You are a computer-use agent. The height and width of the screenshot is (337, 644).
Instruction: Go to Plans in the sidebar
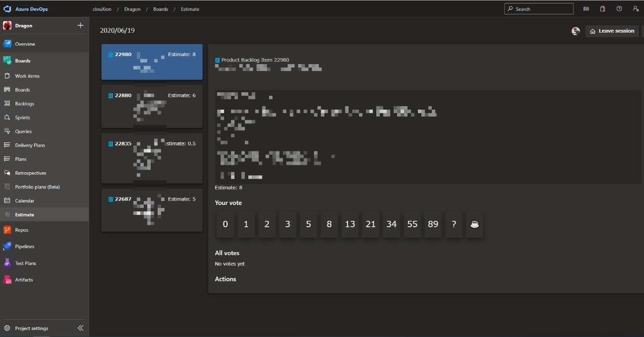tap(45, 159)
